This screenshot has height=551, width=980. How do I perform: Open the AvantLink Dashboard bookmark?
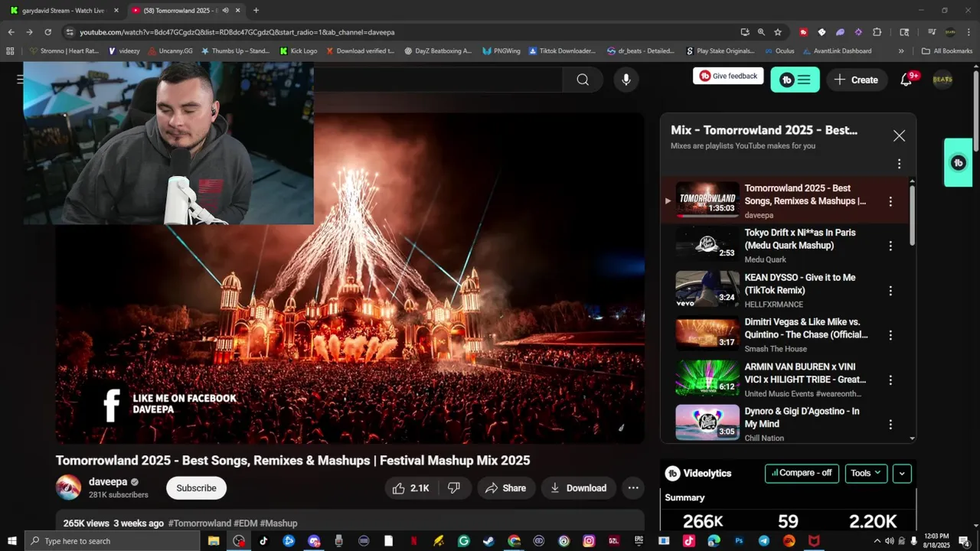[x=837, y=51]
